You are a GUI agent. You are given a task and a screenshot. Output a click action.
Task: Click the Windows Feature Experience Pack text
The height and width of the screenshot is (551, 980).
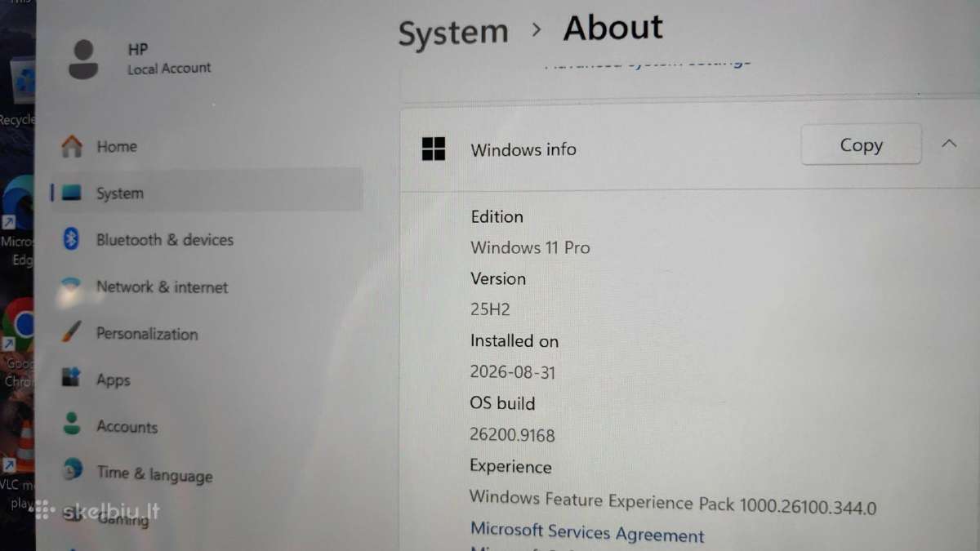(673, 502)
